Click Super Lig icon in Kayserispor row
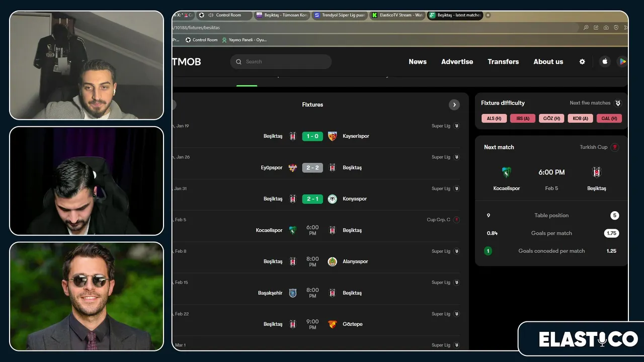Screen dimensions: 644x362 click(x=457, y=126)
